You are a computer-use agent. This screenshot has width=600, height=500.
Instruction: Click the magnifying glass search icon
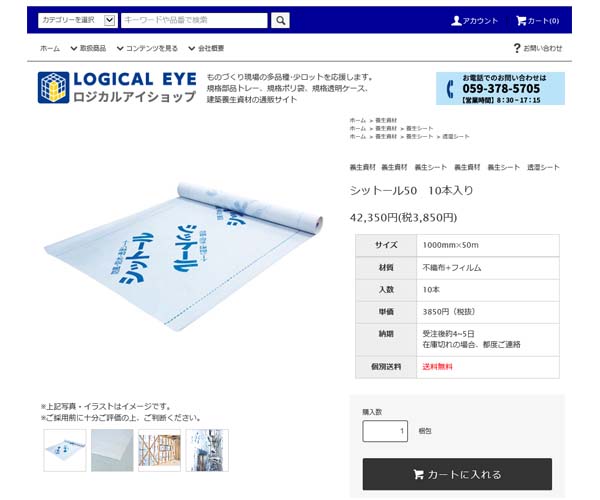[280, 20]
